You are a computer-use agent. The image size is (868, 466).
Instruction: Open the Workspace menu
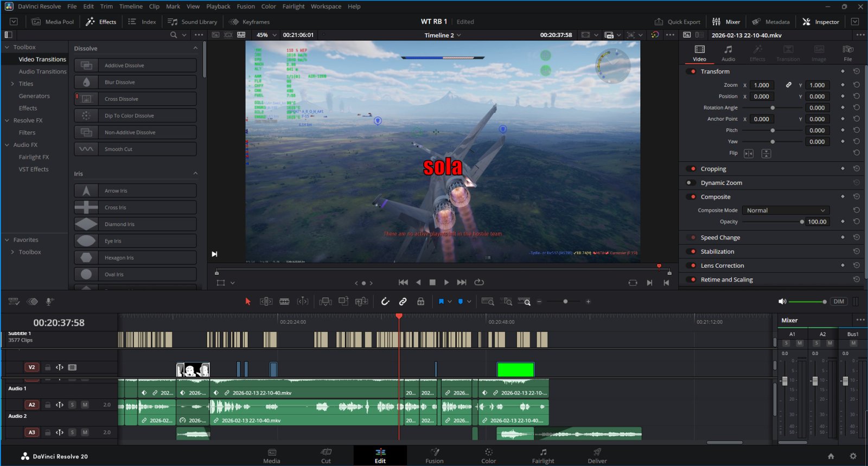326,7
